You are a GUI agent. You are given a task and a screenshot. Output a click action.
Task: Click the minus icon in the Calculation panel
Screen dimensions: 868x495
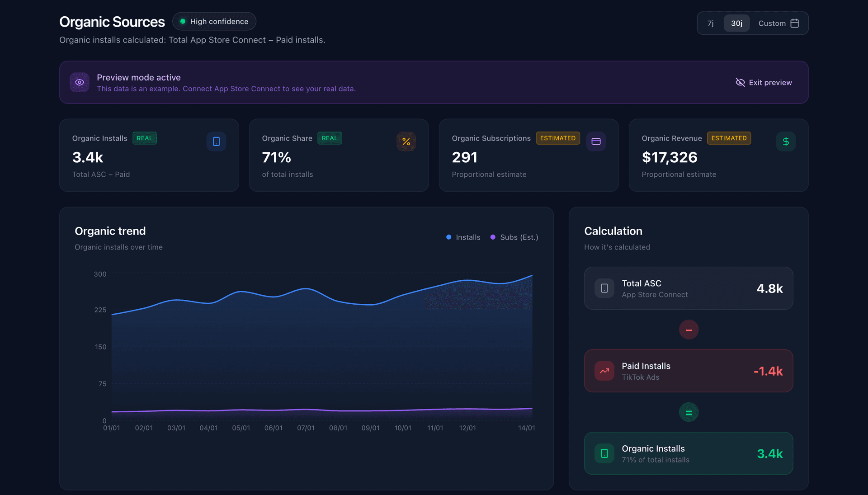pyautogui.click(x=689, y=329)
